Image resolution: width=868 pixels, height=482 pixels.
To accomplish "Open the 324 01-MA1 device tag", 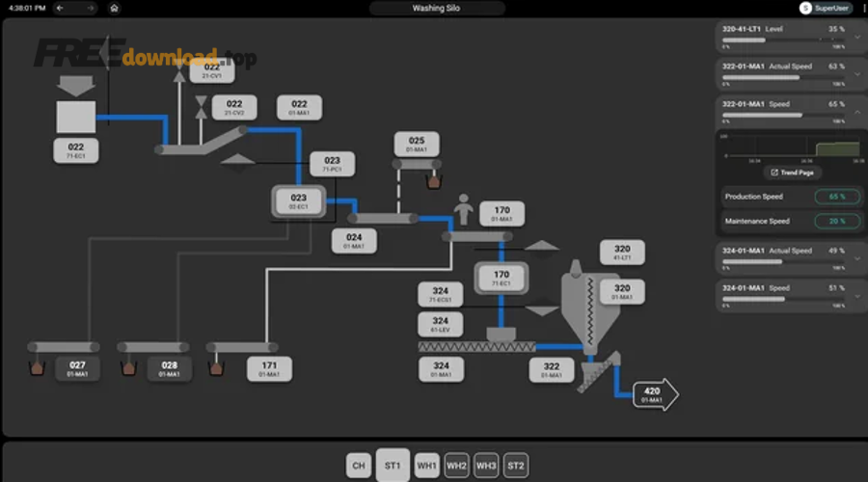I will pos(441,369).
